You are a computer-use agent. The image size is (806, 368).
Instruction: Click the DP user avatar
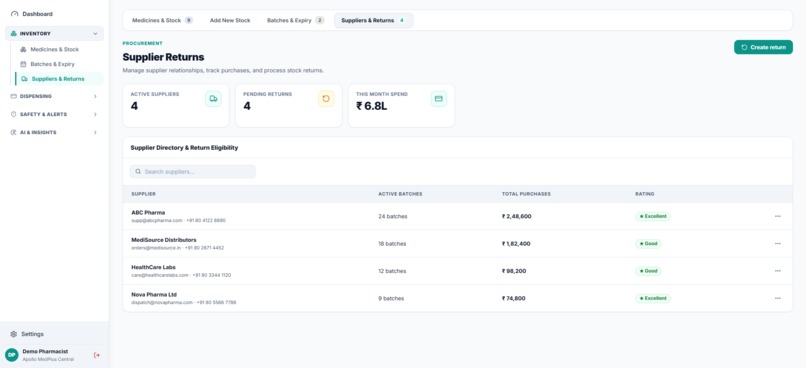point(11,355)
